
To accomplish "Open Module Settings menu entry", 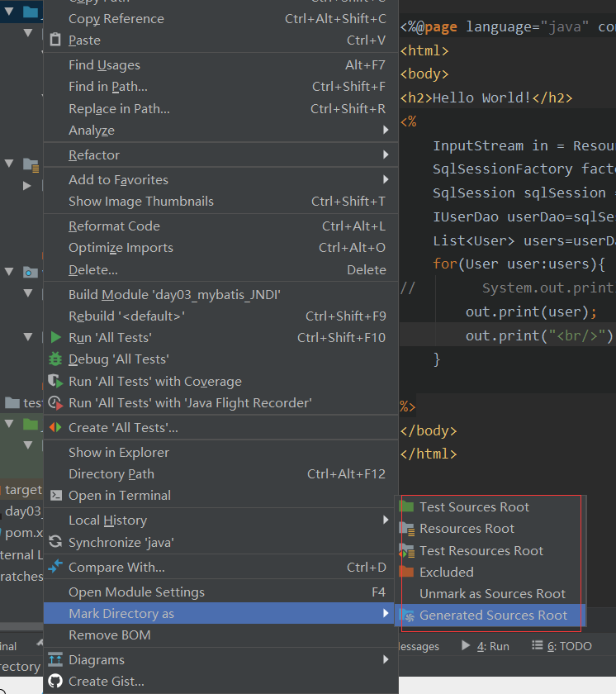I will 221,592.
